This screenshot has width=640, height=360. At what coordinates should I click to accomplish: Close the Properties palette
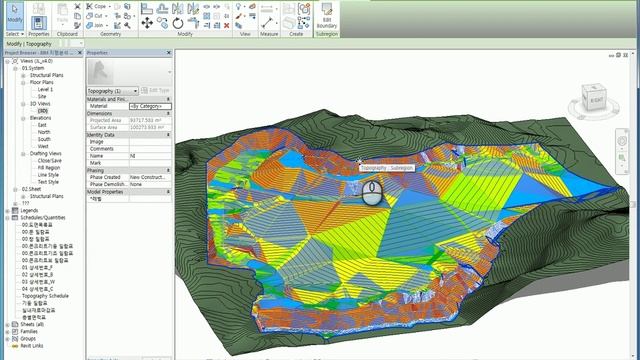(x=169, y=53)
